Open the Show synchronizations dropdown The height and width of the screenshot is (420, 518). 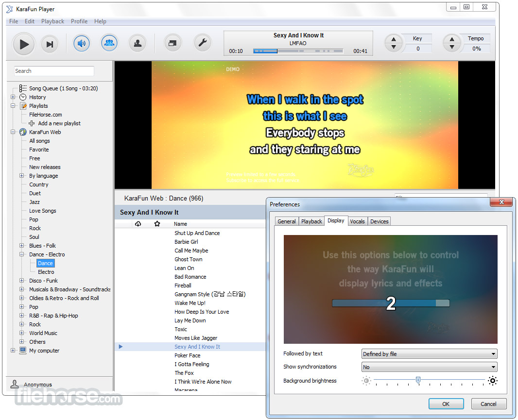coord(430,367)
